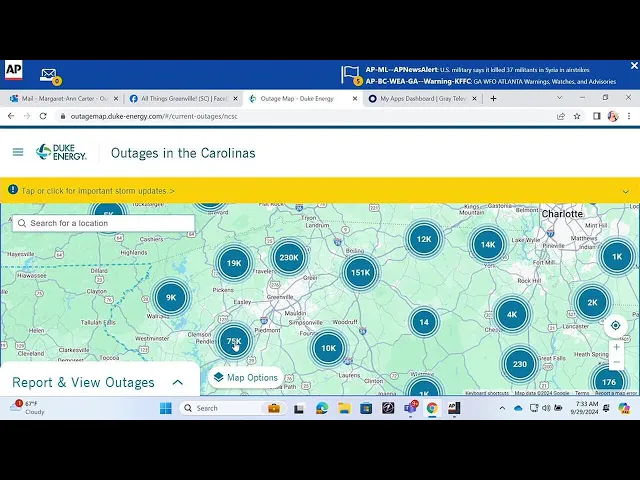
Task: Open Microsoft Edge from taskbar
Action: pos(322,408)
